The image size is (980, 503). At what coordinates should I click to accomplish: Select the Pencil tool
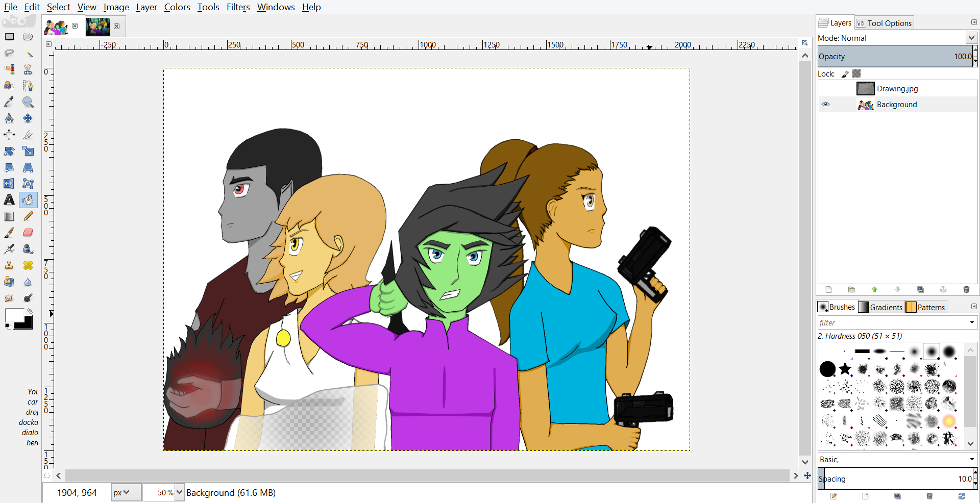coord(28,216)
